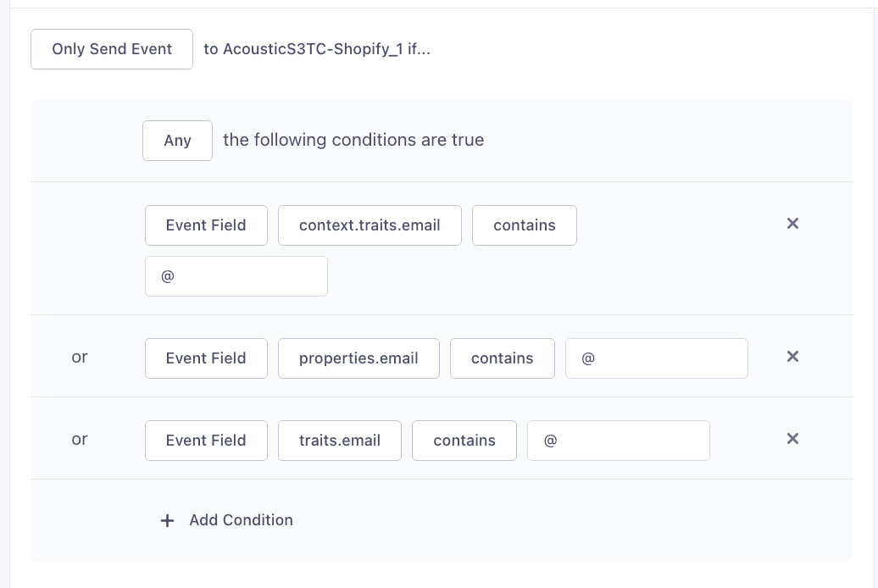Open the 'contains' operator dropdown for traits.email
The image size is (878, 588).
click(464, 440)
